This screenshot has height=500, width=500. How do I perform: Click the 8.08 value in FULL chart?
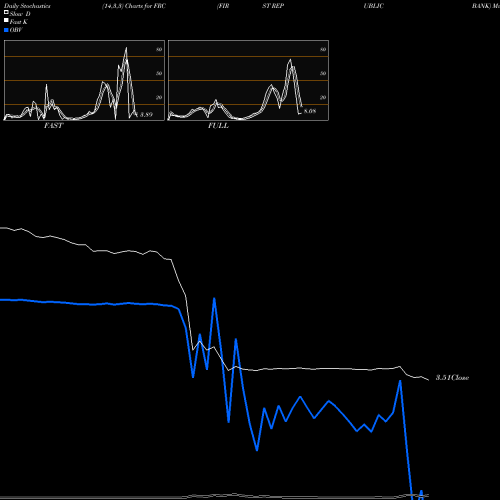pyautogui.click(x=310, y=111)
